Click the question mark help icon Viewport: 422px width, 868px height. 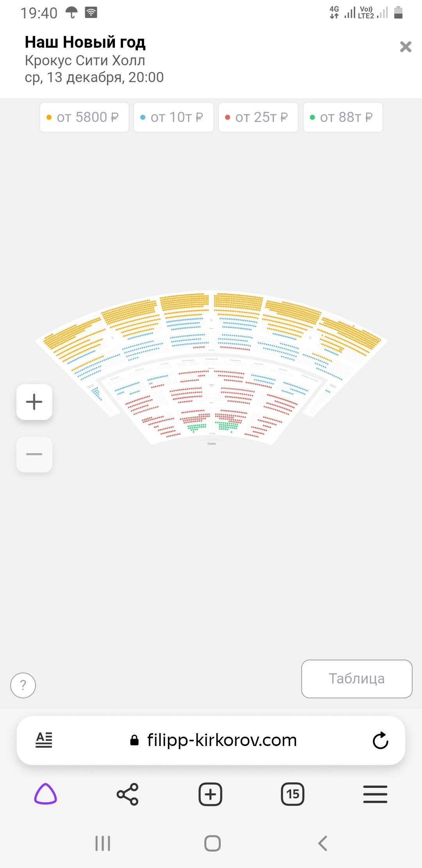click(23, 685)
